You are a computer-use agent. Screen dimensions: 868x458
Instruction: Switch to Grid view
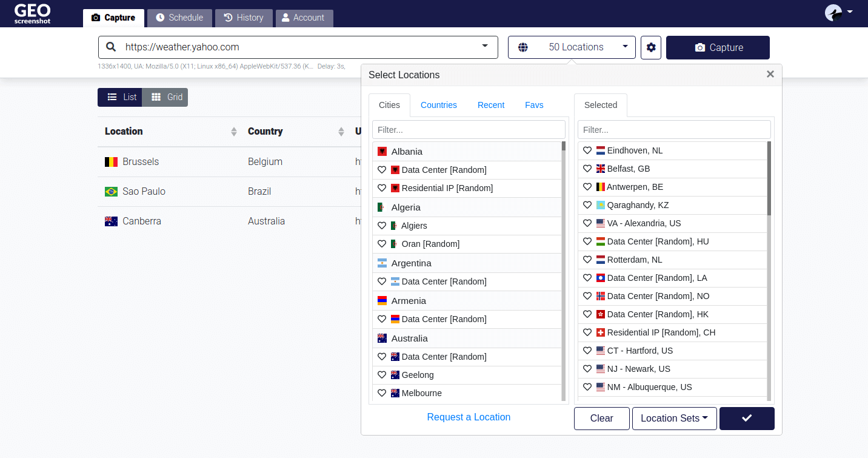pos(165,97)
